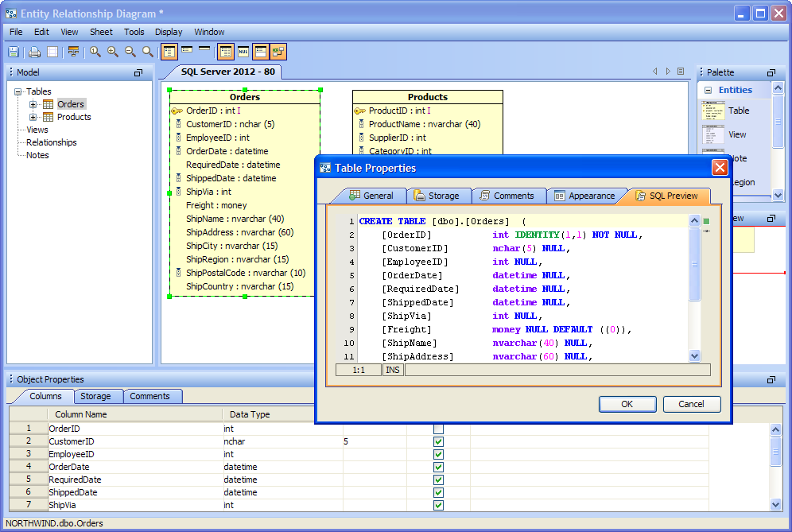Viewport: 792px width, 532px height.
Task: Click the OK button
Action: coord(627,404)
